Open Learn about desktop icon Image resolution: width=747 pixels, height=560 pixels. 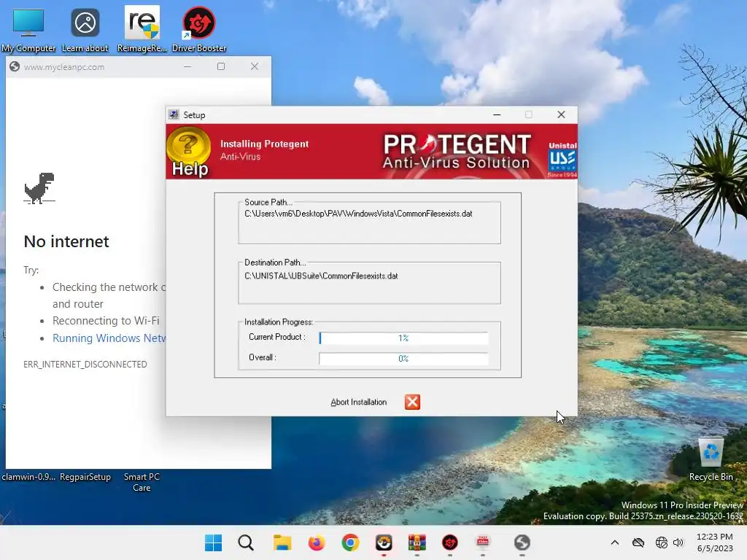tap(85, 29)
